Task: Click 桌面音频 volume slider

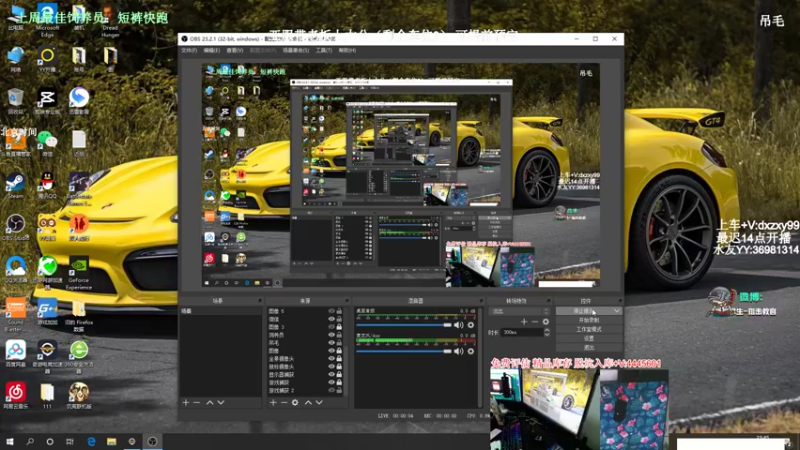Action: (404, 325)
